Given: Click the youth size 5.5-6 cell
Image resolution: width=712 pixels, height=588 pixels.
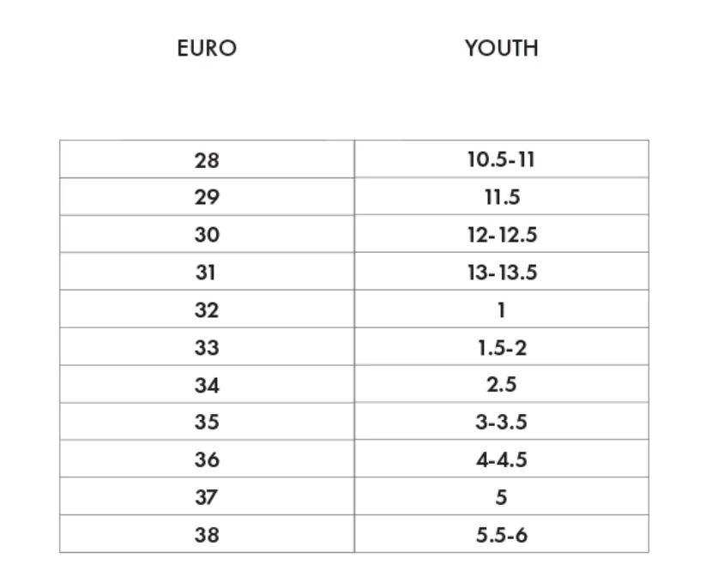Looking at the screenshot, I should point(502,535).
